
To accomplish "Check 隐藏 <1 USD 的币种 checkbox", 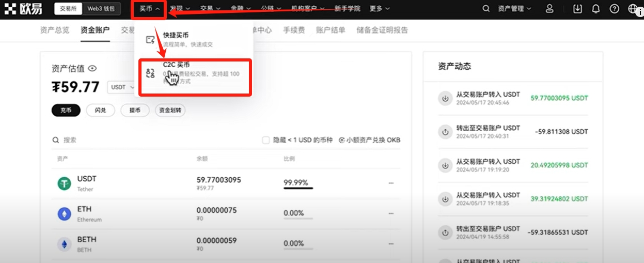I will tap(266, 140).
